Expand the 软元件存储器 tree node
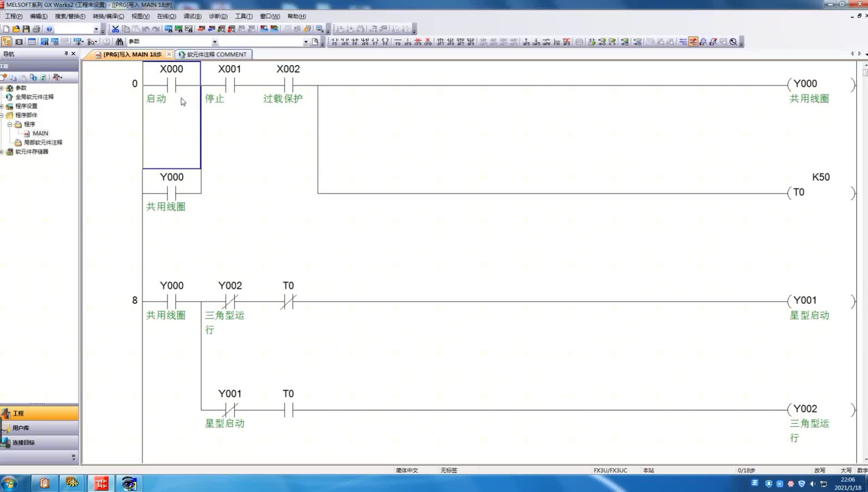This screenshot has width=868, height=492. (2, 152)
